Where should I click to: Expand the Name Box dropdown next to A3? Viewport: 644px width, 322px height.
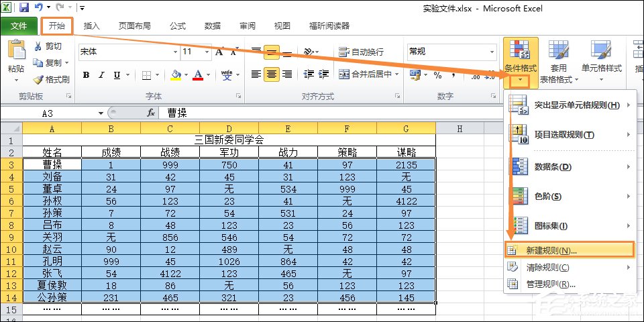coord(101,113)
